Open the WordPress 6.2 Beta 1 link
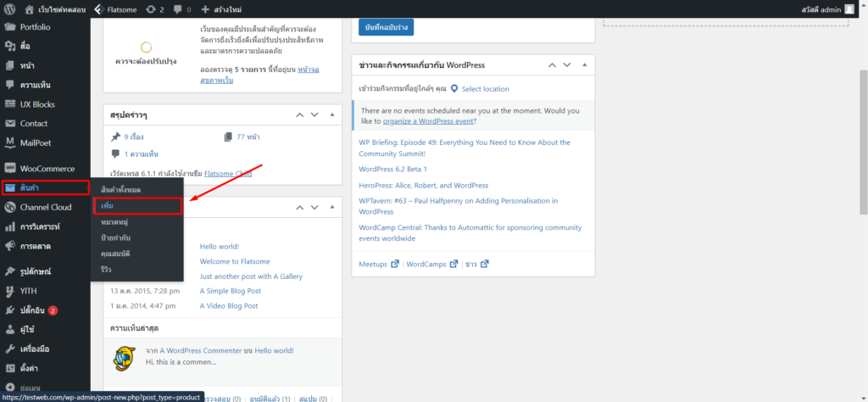The width and height of the screenshot is (868, 402). pos(392,169)
